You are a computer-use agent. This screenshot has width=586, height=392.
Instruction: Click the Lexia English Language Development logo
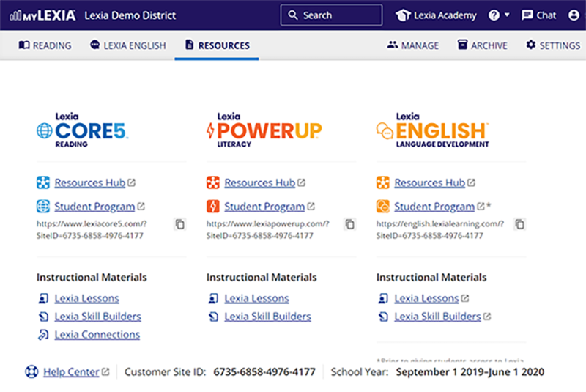click(432, 130)
